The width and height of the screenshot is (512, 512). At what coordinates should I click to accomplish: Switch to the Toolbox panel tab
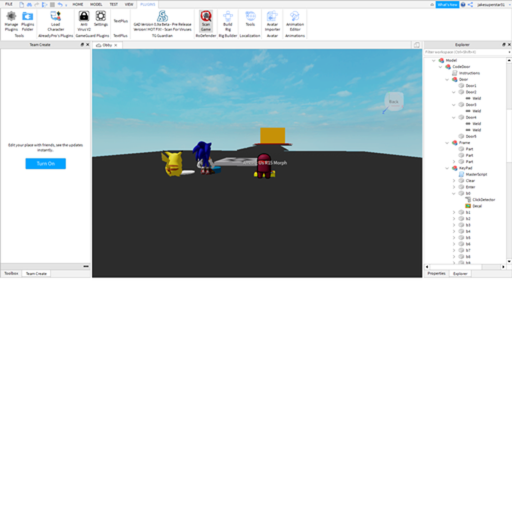11,274
